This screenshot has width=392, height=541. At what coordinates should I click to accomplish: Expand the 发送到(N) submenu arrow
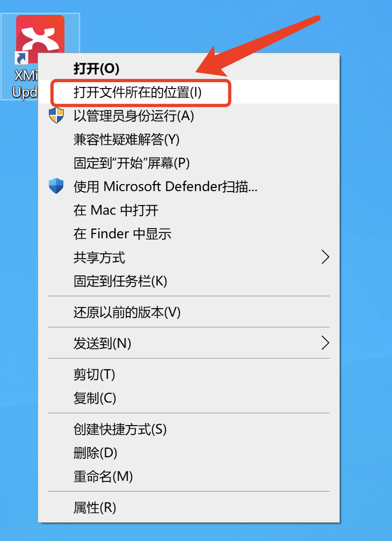click(x=325, y=343)
